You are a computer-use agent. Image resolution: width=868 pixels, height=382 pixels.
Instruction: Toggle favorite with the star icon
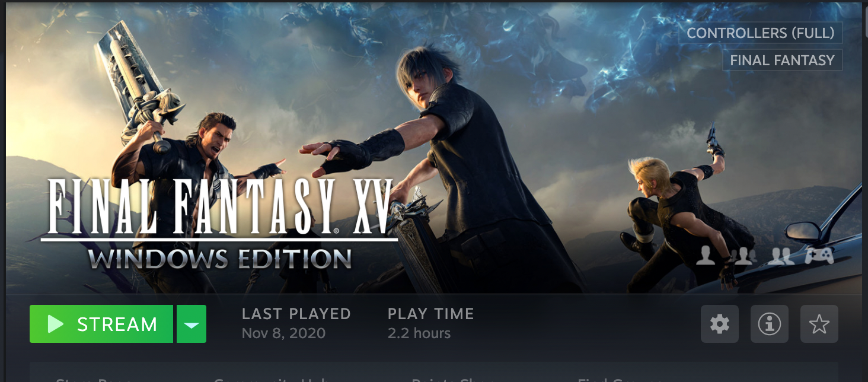(x=819, y=324)
